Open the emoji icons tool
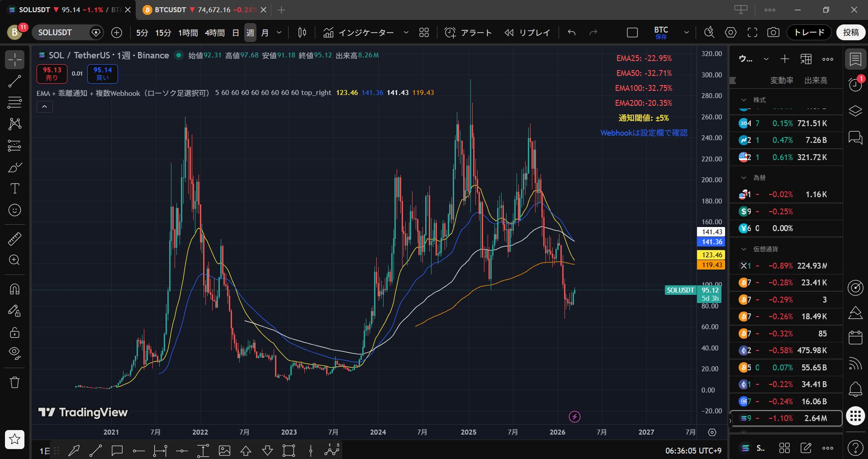Screen dimensions: 868x459 (x=14, y=210)
